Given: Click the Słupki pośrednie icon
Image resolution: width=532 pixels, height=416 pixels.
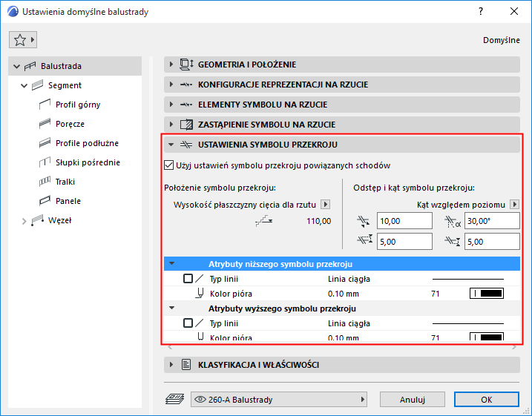Looking at the screenshot, I should click(45, 162).
